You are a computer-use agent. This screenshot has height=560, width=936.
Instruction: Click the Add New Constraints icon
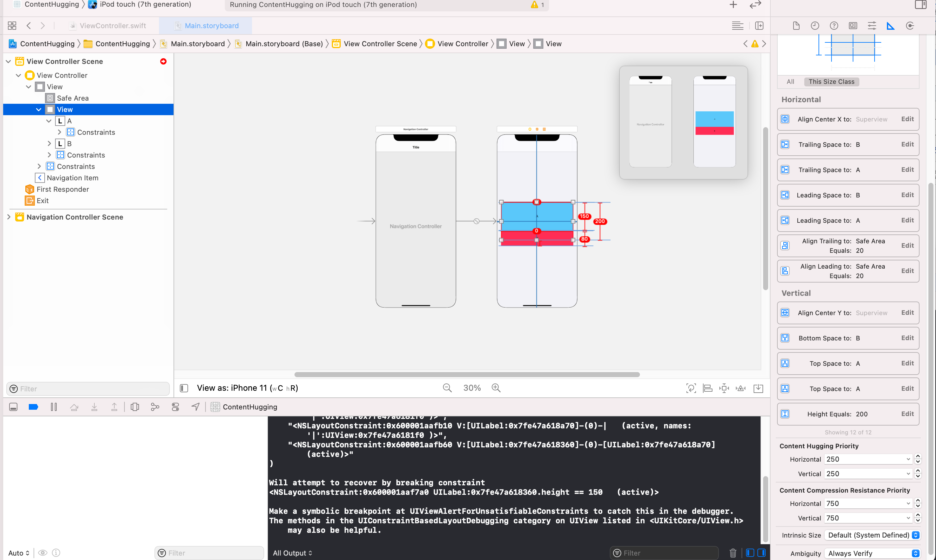(x=724, y=388)
